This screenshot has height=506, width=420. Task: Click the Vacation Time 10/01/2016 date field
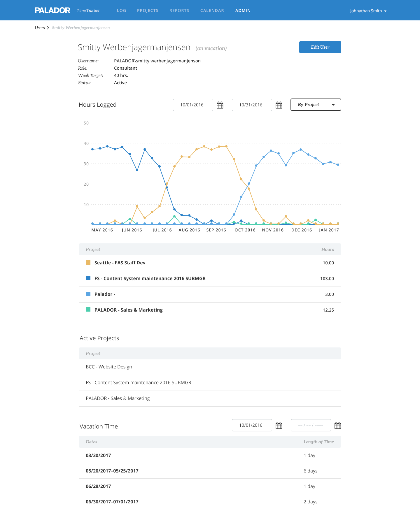pyautogui.click(x=252, y=425)
